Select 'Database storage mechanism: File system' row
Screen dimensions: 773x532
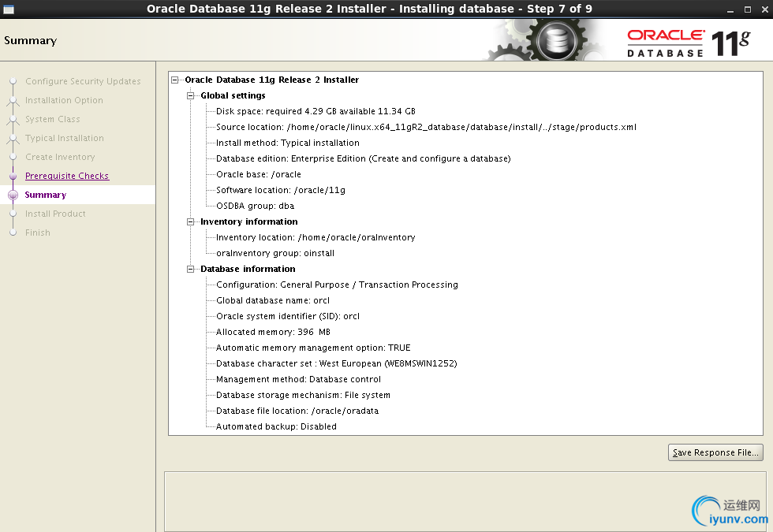point(303,395)
